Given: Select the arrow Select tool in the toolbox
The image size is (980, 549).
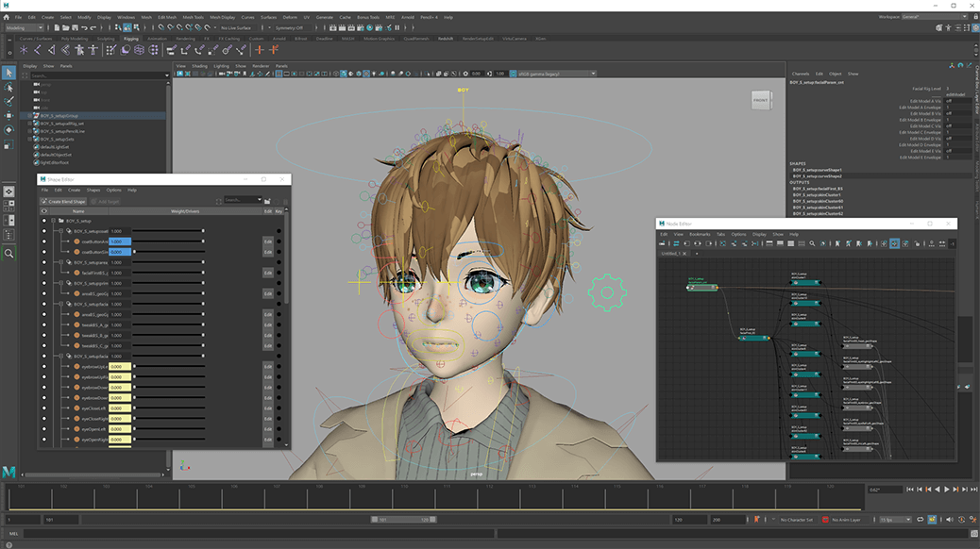Looking at the screenshot, I should click(8, 73).
